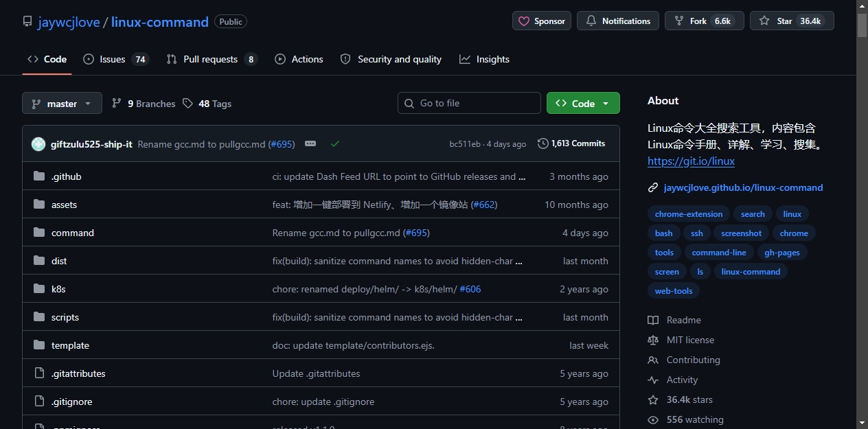The image size is (868, 429).
Task: Select the chrome-extension topic tag
Action: 689,214
